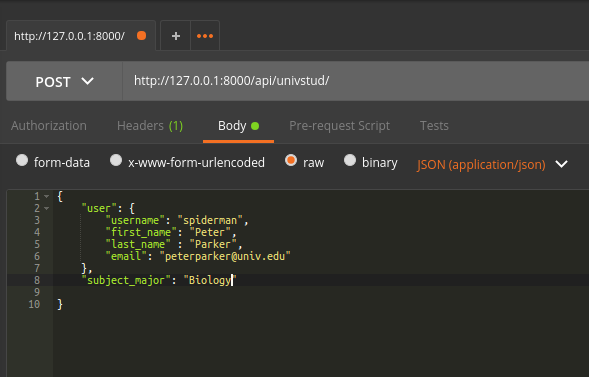Switch to the Headers (1) tab

(x=150, y=125)
